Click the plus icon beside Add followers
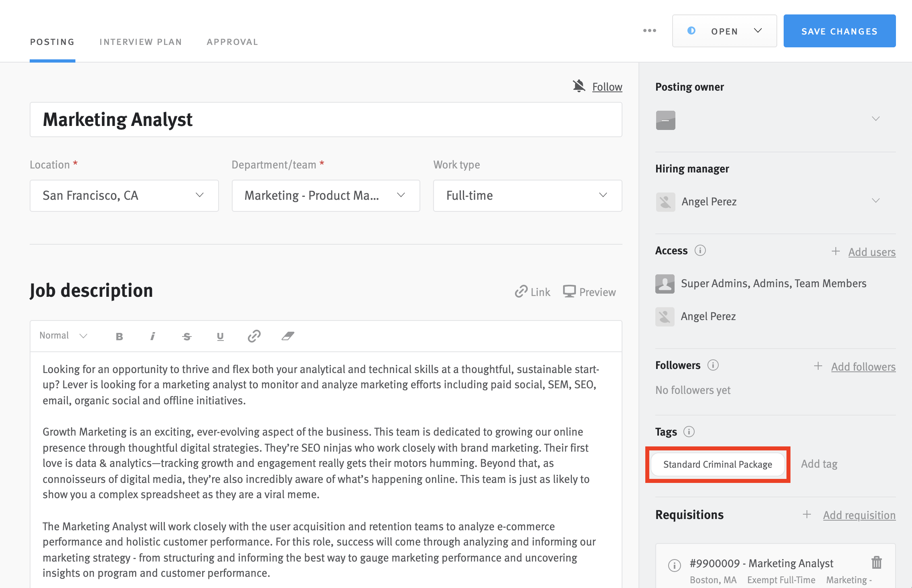Image resolution: width=912 pixels, height=588 pixels. [x=818, y=366]
